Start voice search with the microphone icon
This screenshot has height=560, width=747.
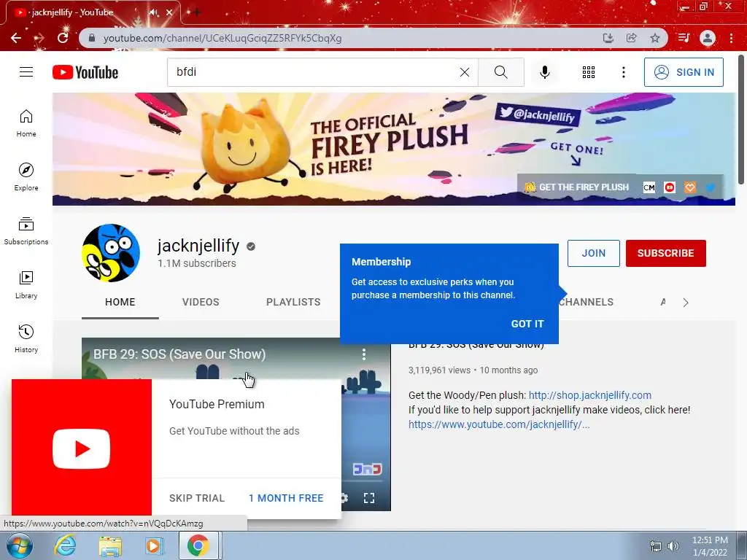[x=545, y=72]
